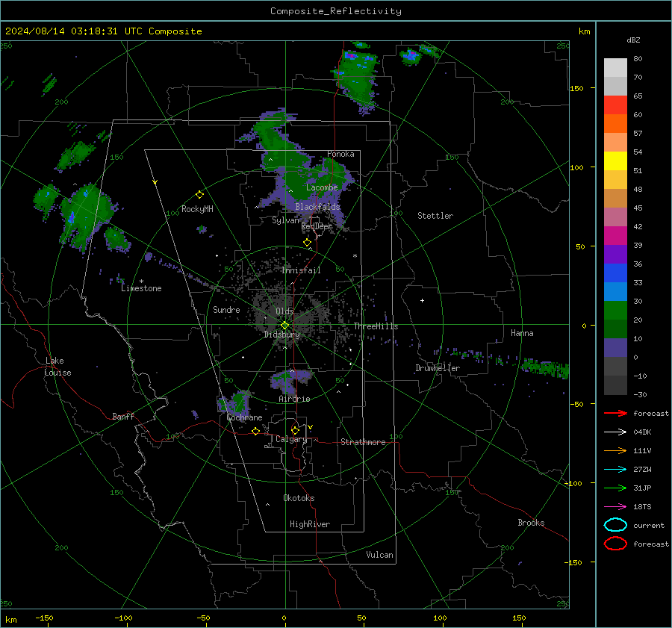The image size is (672, 628).
Task: Click the green echo band east of Drumheller
Action: tap(545, 368)
